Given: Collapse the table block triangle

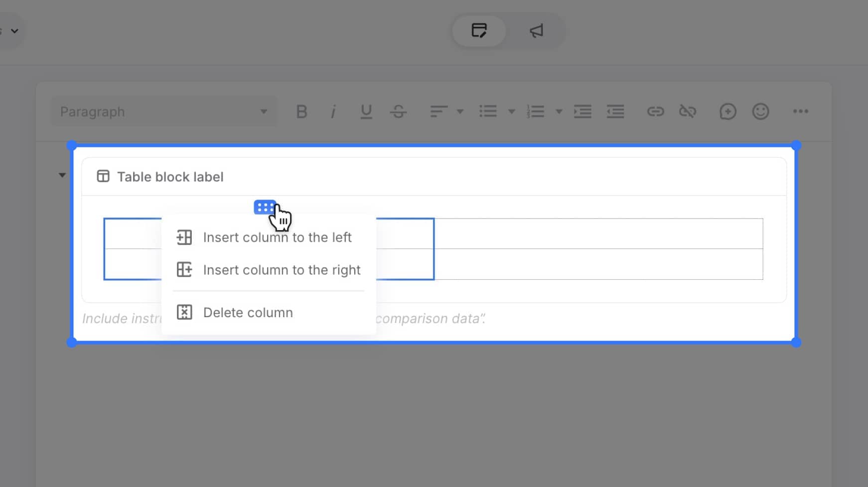Looking at the screenshot, I should click(x=62, y=175).
